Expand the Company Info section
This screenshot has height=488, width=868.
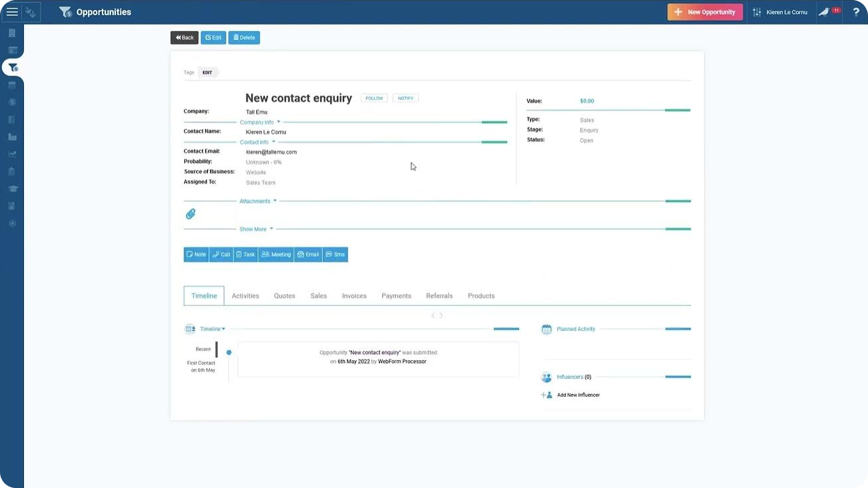[x=260, y=122]
